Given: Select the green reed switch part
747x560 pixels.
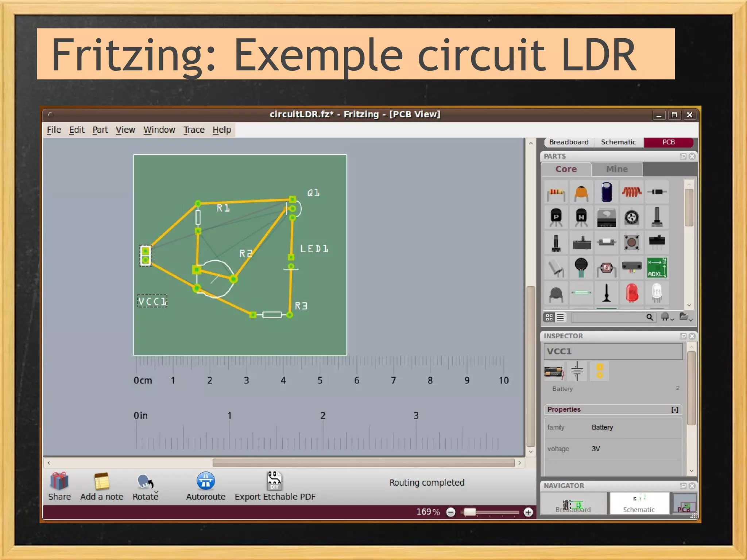Looking at the screenshot, I should [x=581, y=292].
